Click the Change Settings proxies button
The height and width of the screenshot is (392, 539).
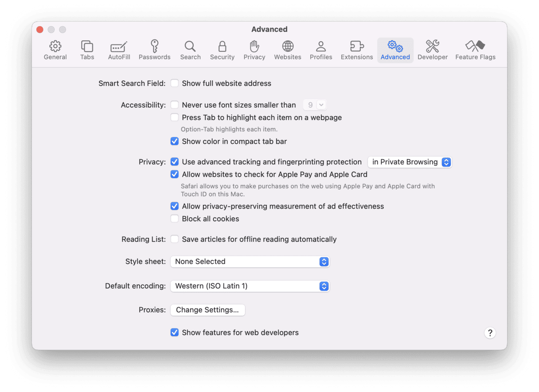(x=207, y=310)
